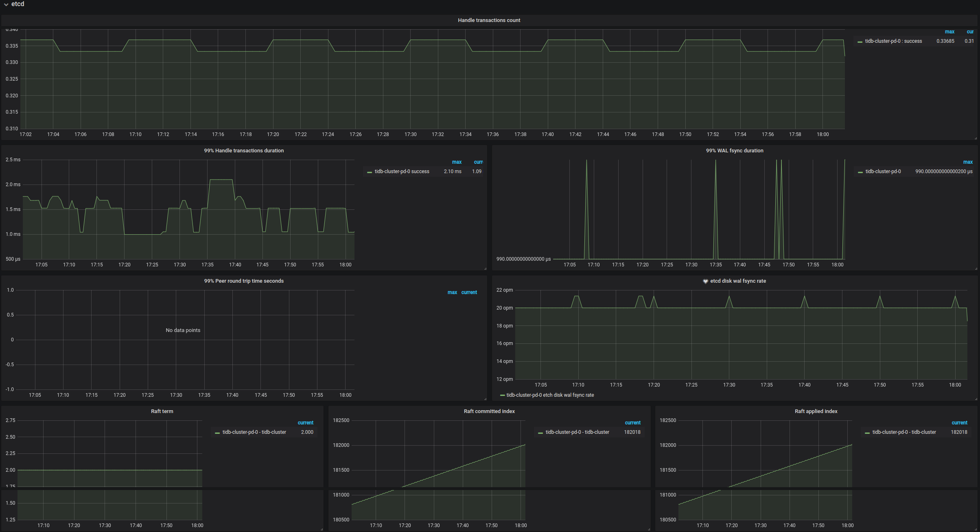Sort Raft term legend by current column
This screenshot has height=532, width=980.
tap(305, 422)
